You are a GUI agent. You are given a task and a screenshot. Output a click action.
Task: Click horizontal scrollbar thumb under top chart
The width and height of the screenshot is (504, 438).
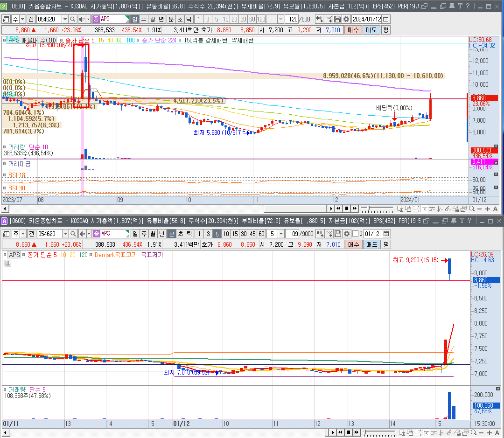tap(295, 209)
